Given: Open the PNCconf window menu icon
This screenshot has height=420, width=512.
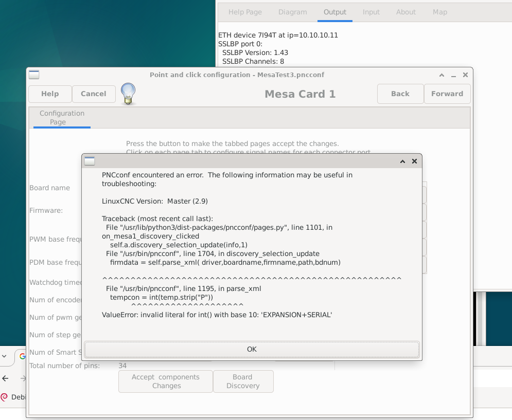Looking at the screenshot, I should (34, 75).
